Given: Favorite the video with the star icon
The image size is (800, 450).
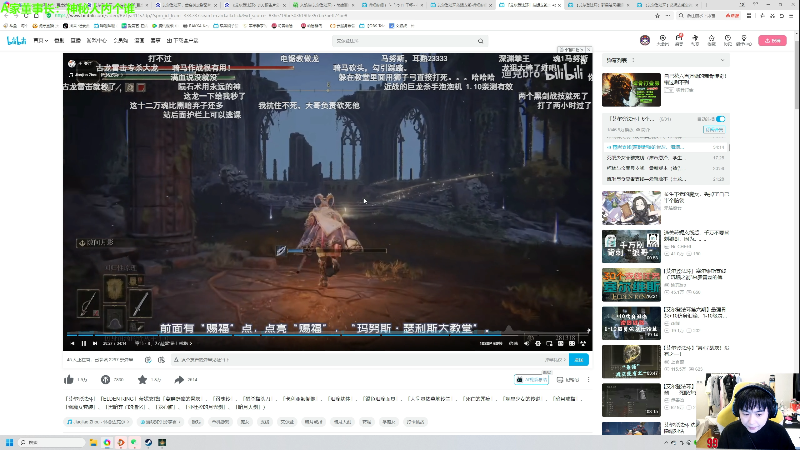Looking at the screenshot, I should [142, 380].
